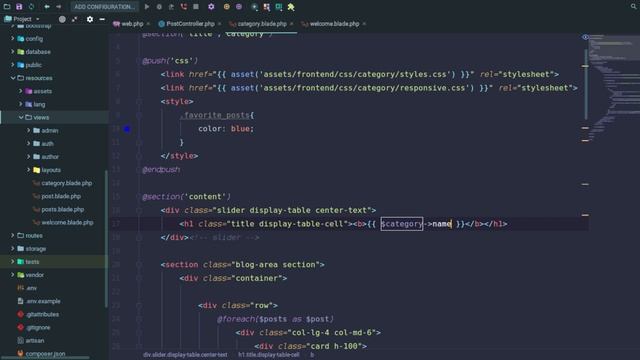The height and width of the screenshot is (360, 640).
Task: Navigate back with the left arrow
Action: [47, 7]
